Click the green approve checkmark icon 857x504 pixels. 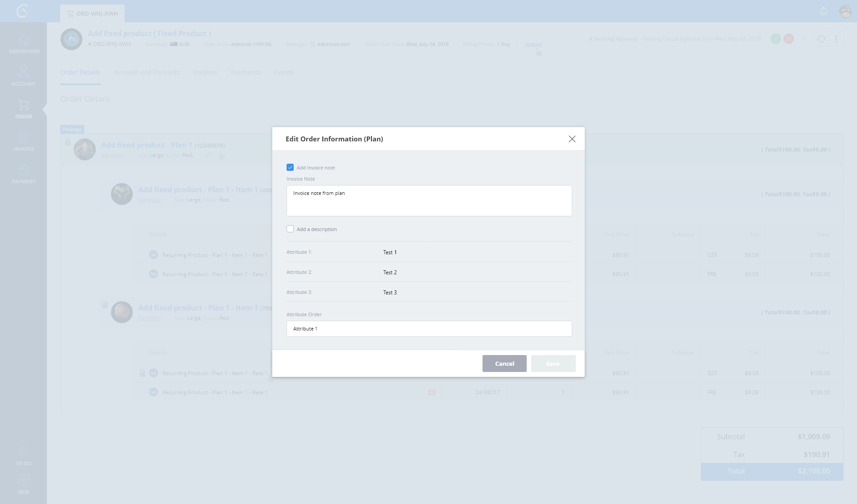tap(776, 39)
